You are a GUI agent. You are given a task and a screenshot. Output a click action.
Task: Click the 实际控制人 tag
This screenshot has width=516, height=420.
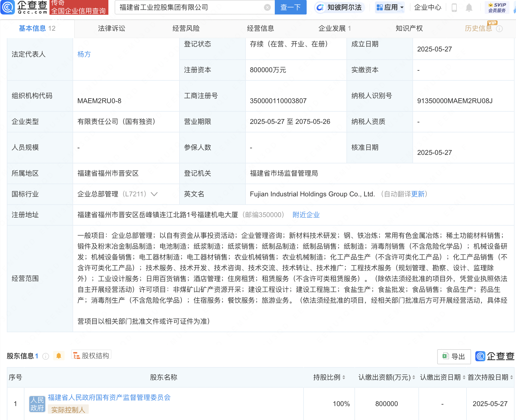click(x=68, y=410)
